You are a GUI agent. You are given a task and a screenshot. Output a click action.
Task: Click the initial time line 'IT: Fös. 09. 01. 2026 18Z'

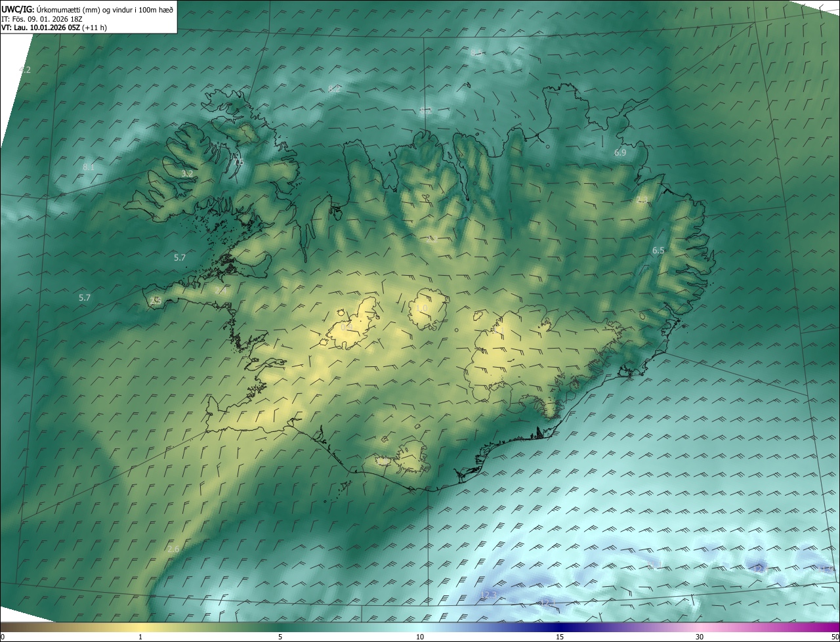coord(42,19)
